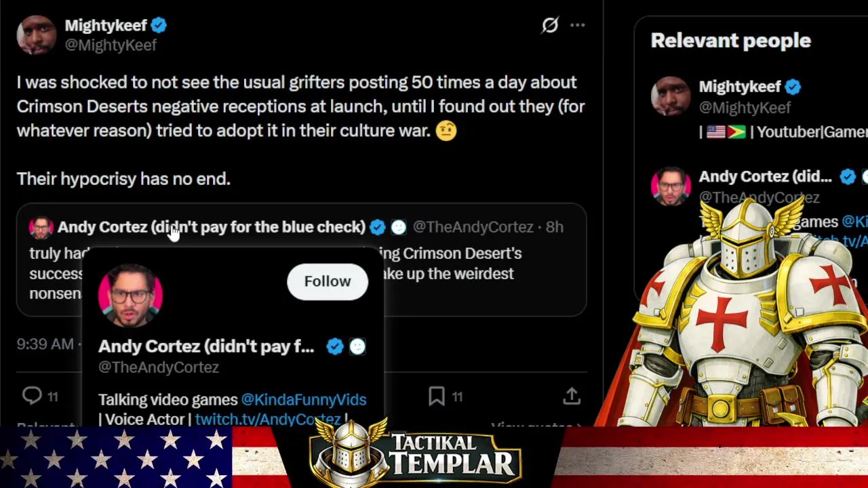868x488 pixels.
Task: Open @MightyKeef handle under tweet author name
Action: coord(111,45)
